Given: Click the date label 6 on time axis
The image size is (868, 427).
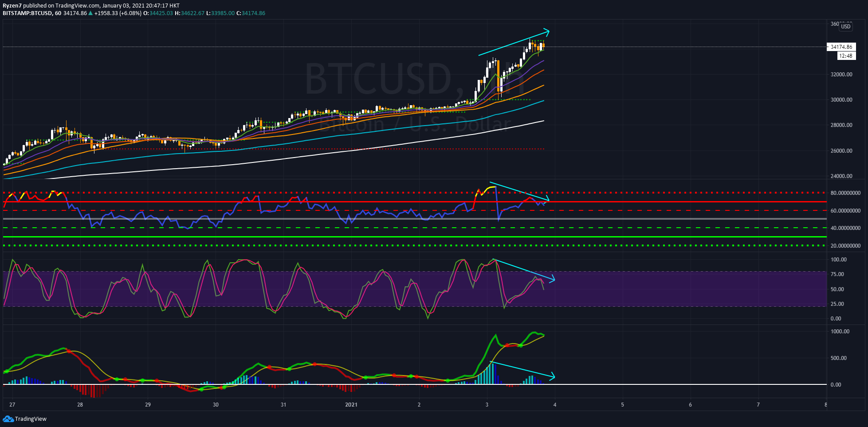Looking at the screenshot, I should coord(690,405).
